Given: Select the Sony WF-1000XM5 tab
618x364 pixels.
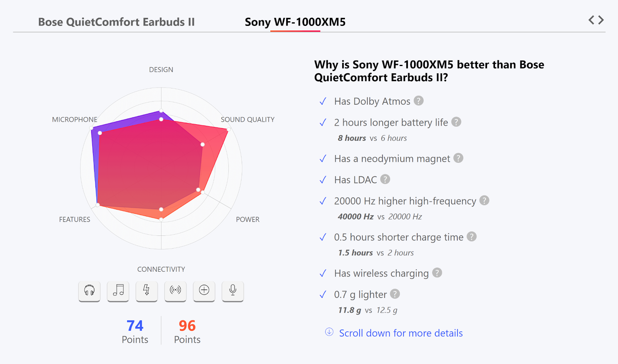Looking at the screenshot, I should pyautogui.click(x=295, y=22).
